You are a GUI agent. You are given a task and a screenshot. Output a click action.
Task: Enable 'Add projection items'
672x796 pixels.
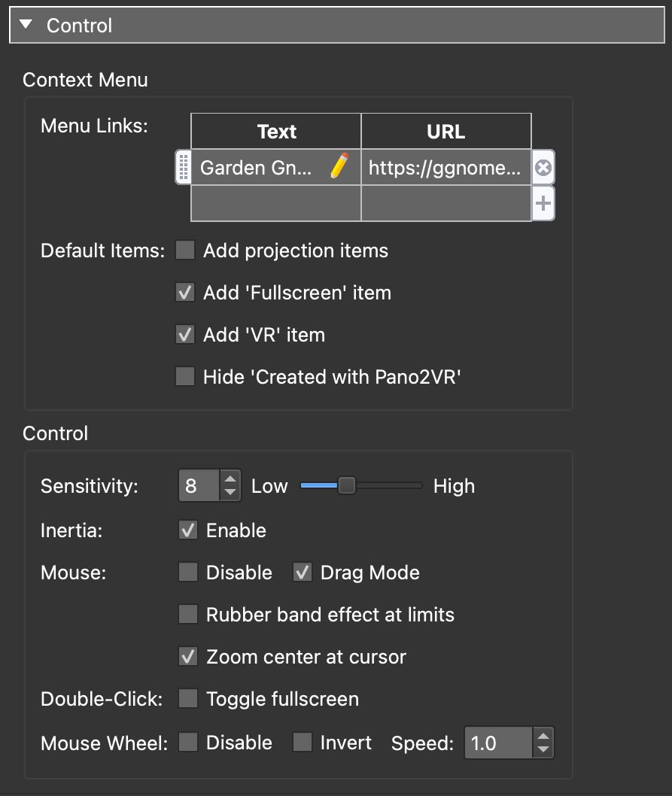coord(184,250)
